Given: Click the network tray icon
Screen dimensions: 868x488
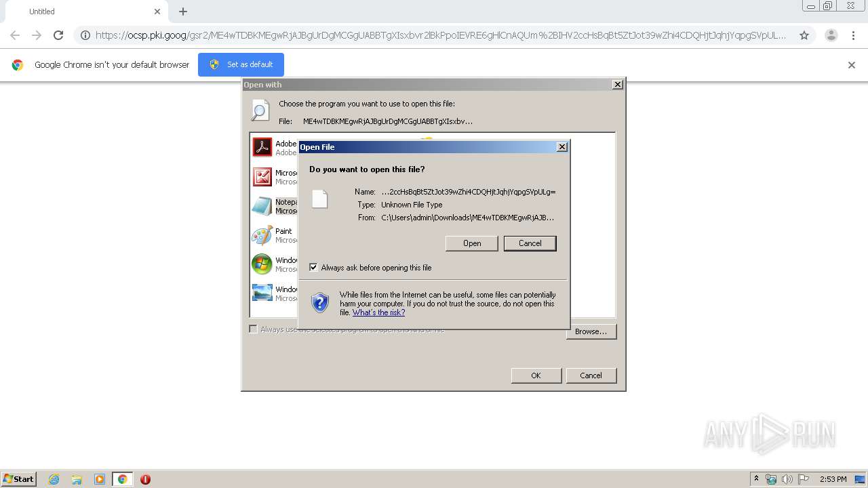Looking at the screenshot, I should [x=771, y=479].
